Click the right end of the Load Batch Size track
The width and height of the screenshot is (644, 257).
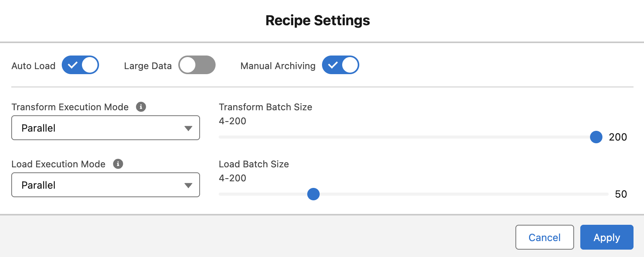click(x=606, y=194)
